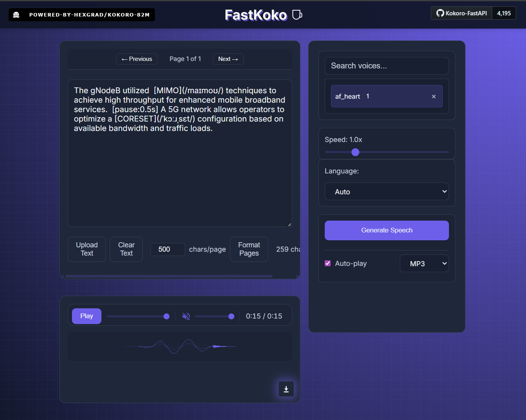Open the Language dropdown set to Auto
The width and height of the screenshot is (526, 420).
pyautogui.click(x=386, y=192)
